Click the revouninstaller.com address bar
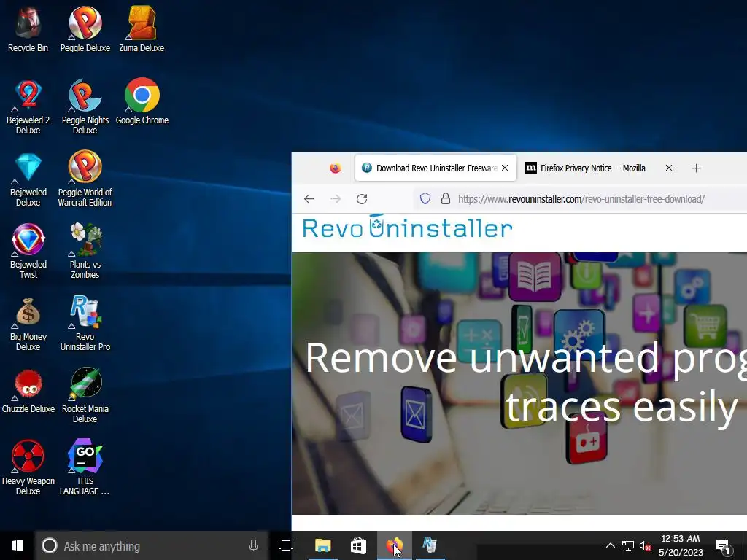 point(581,199)
